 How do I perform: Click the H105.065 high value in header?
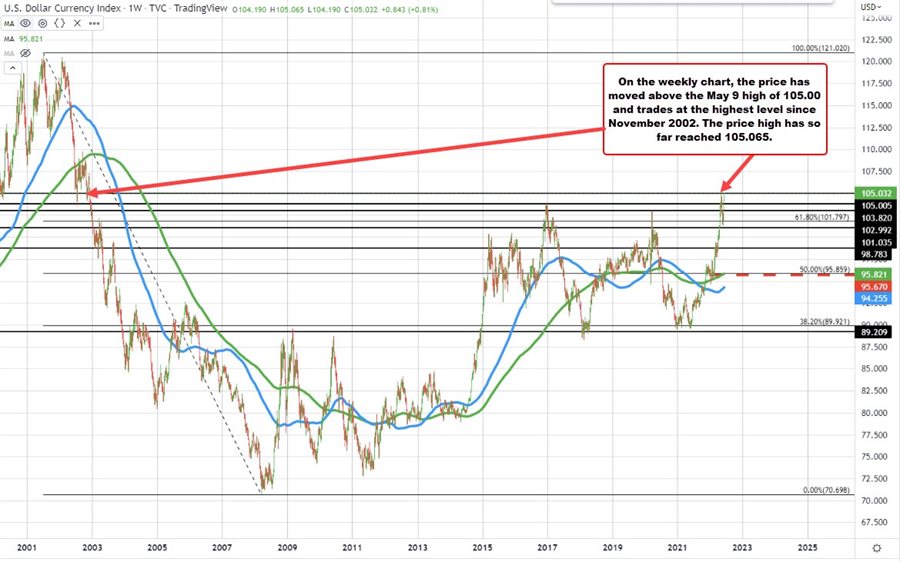pyautogui.click(x=286, y=9)
